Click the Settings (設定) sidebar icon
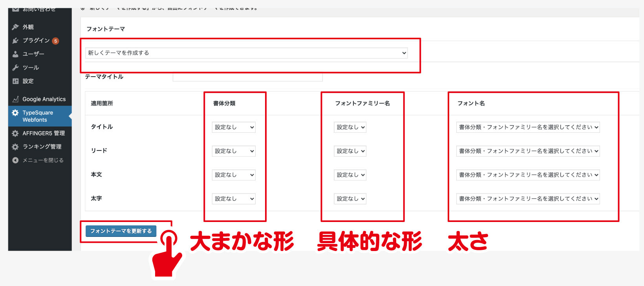 pyautogui.click(x=15, y=81)
